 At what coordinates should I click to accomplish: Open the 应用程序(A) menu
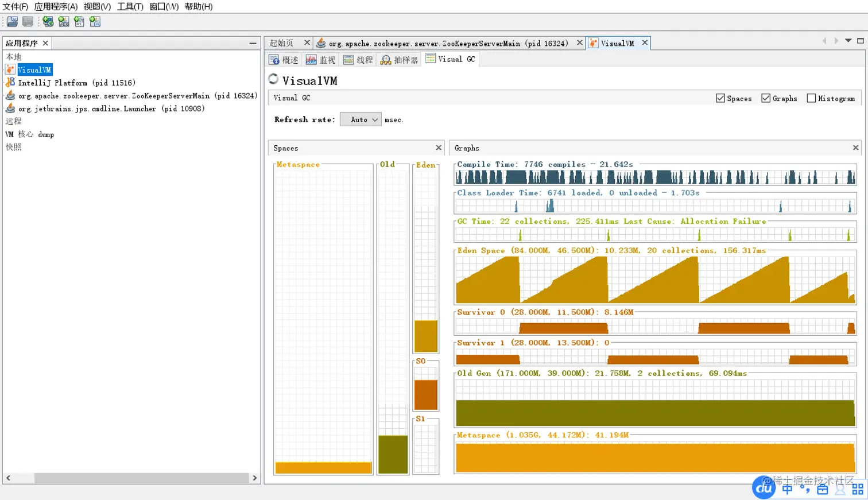(56, 6)
